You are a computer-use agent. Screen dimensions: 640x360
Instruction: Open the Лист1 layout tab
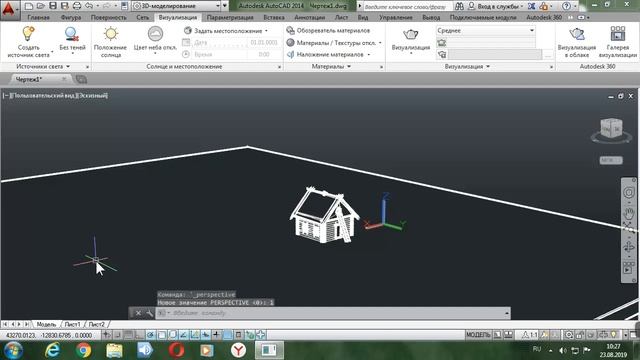73,324
